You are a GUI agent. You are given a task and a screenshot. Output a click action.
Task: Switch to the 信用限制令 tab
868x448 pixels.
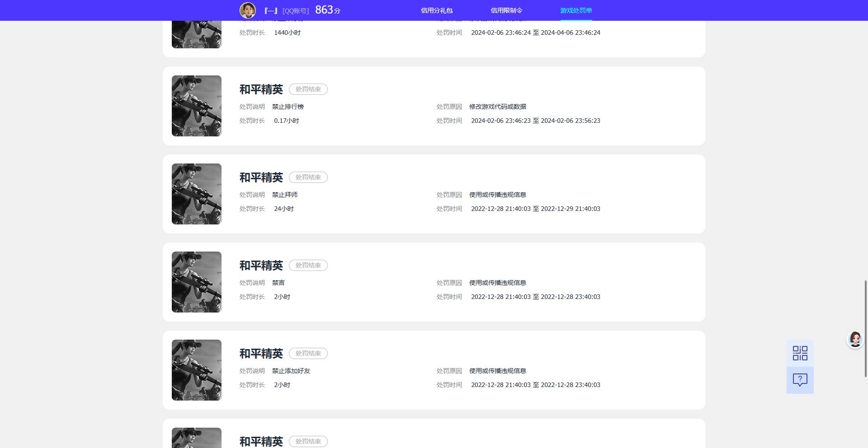coord(506,10)
